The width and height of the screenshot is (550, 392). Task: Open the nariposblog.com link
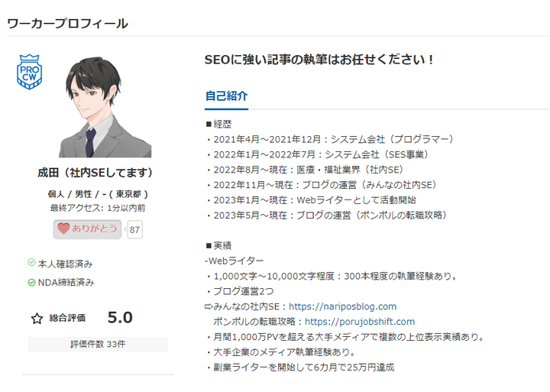(343, 306)
